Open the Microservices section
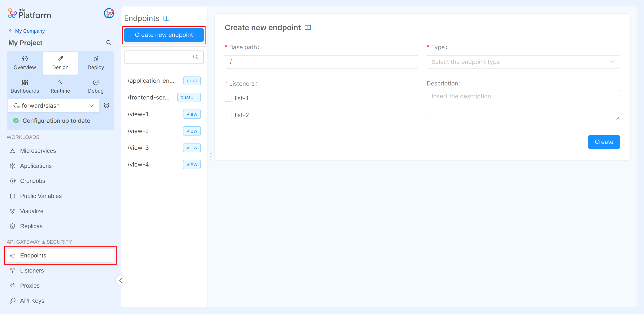The width and height of the screenshot is (644, 314). pos(38,151)
